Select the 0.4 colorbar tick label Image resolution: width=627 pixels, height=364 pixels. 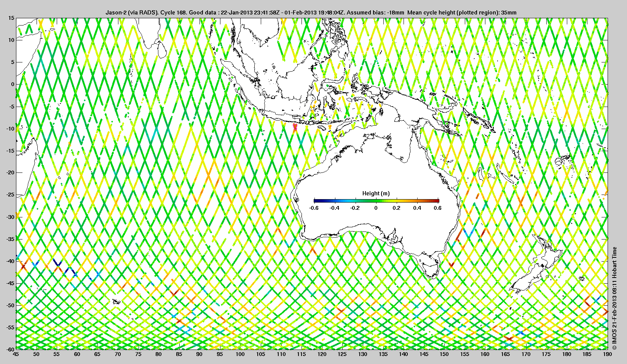[417, 208]
